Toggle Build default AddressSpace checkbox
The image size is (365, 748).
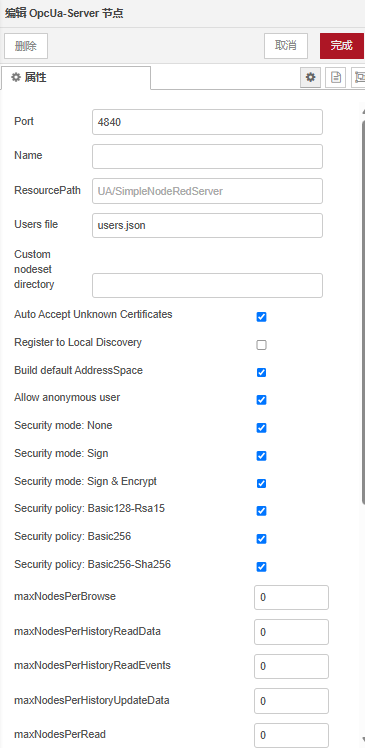tap(261, 372)
